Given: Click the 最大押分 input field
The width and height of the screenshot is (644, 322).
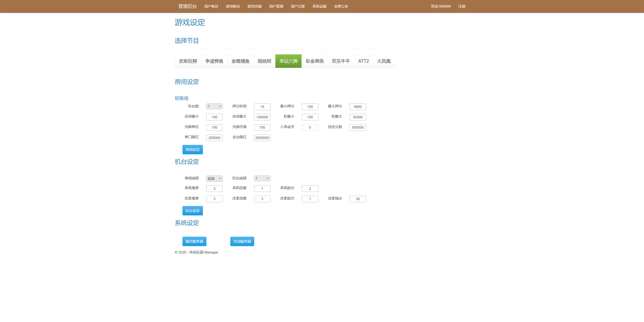Looking at the screenshot, I should 358,107.
